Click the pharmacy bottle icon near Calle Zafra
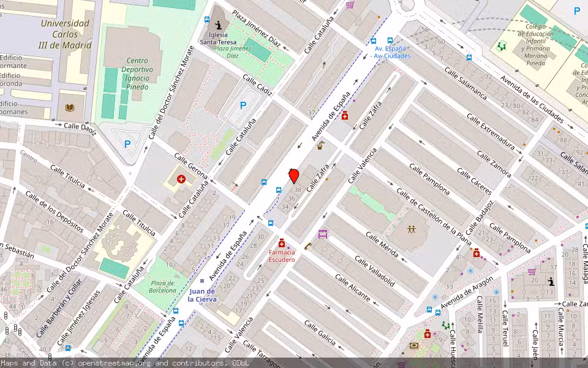The height and width of the screenshot is (368, 588). point(345,117)
